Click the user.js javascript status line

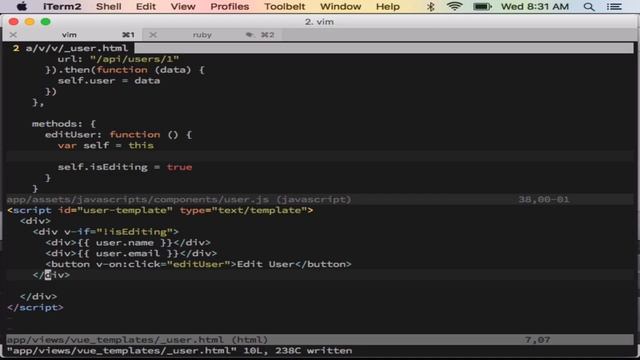click(320, 199)
